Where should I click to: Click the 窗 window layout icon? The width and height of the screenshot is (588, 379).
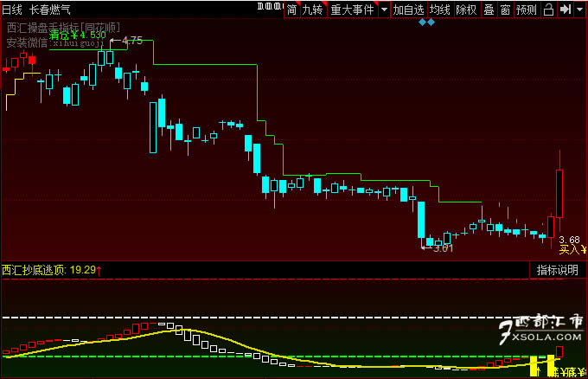click(505, 10)
